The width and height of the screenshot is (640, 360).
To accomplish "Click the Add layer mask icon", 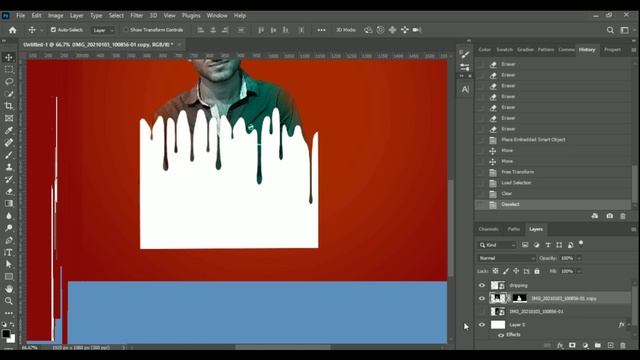I will point(572,345).
